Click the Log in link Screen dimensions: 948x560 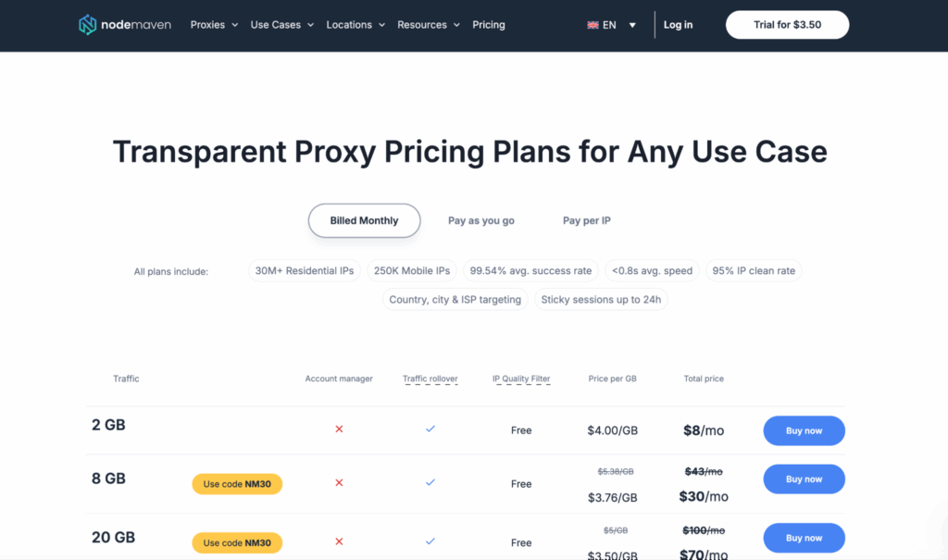click(678, 25)
